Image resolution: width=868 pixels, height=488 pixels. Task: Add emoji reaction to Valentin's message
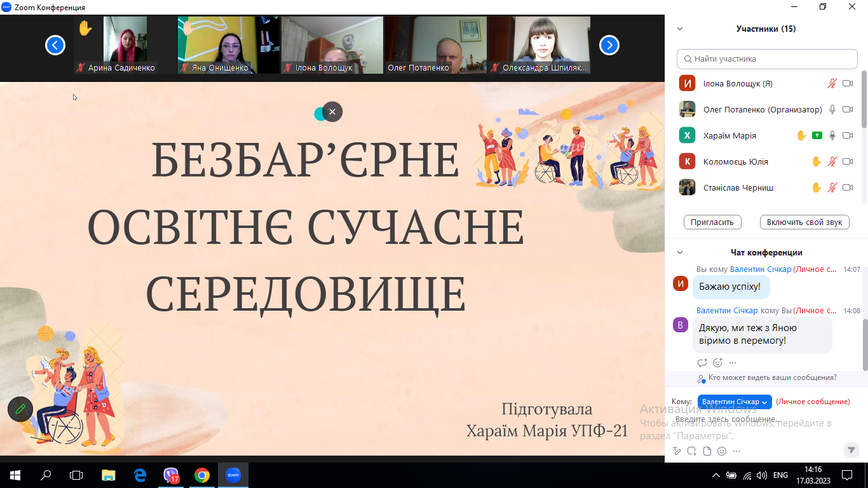[717, 363]
